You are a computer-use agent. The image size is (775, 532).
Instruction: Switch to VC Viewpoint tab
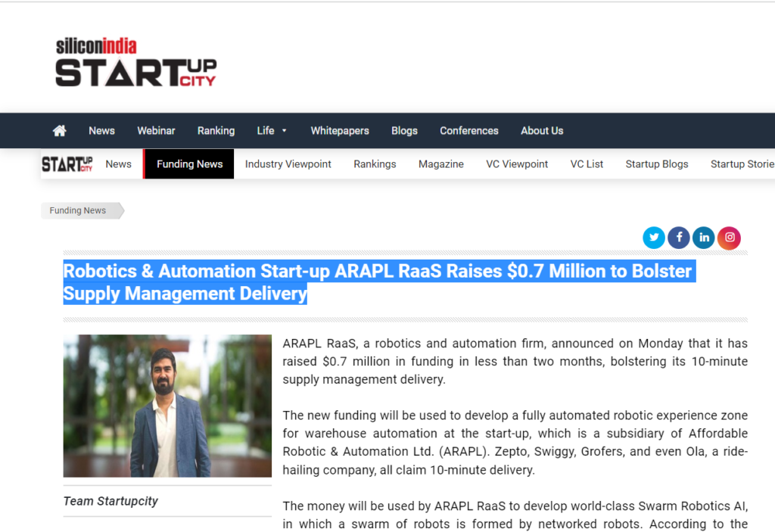pos(517,164)
